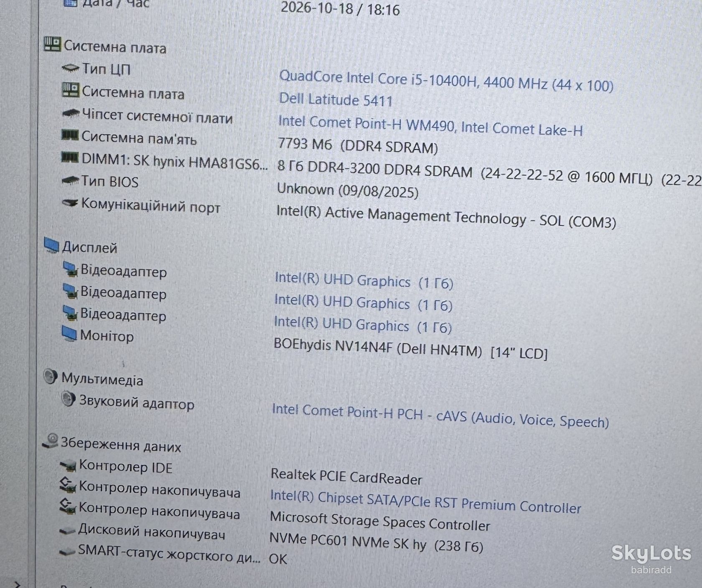
Task: Click the SMART-статус row icon
Action: tap(67, 552)
